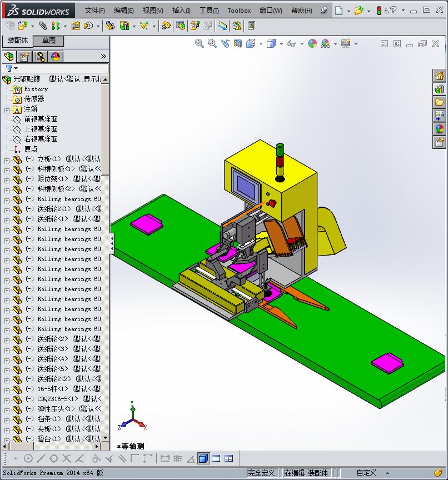Select 右视基准面 plane
The height and width of the screenshot is (480, 448).
tap(41, 139)
